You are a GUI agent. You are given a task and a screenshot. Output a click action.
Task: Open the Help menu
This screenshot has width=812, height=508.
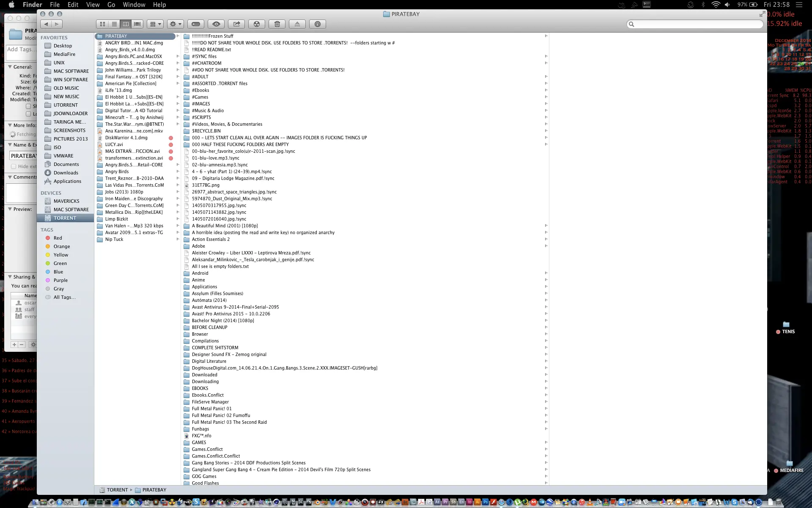tap(159, 5)
